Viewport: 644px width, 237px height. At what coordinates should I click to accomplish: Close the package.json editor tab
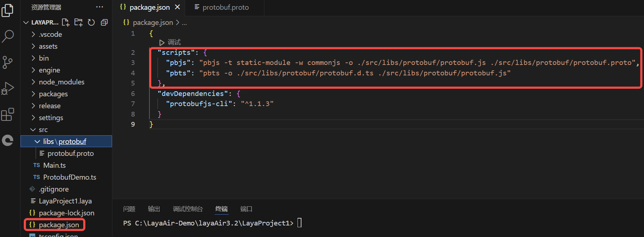click(177, 7)
